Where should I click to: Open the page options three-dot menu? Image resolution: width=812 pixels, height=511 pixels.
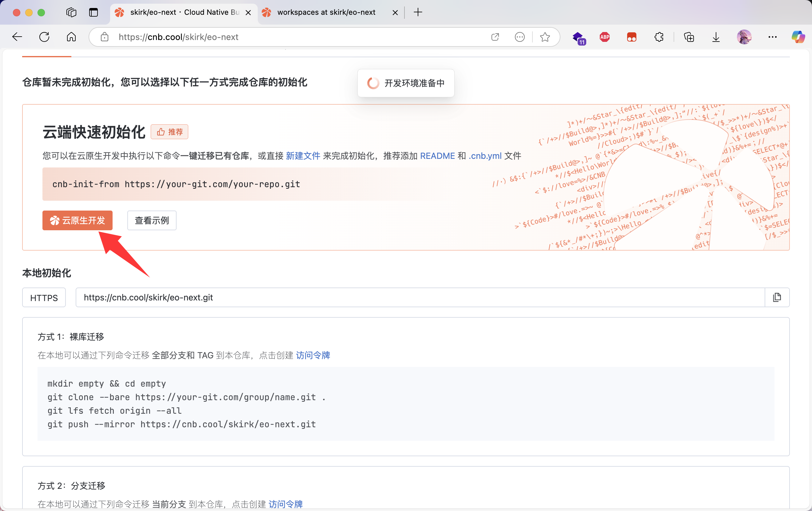pos(519,37)
